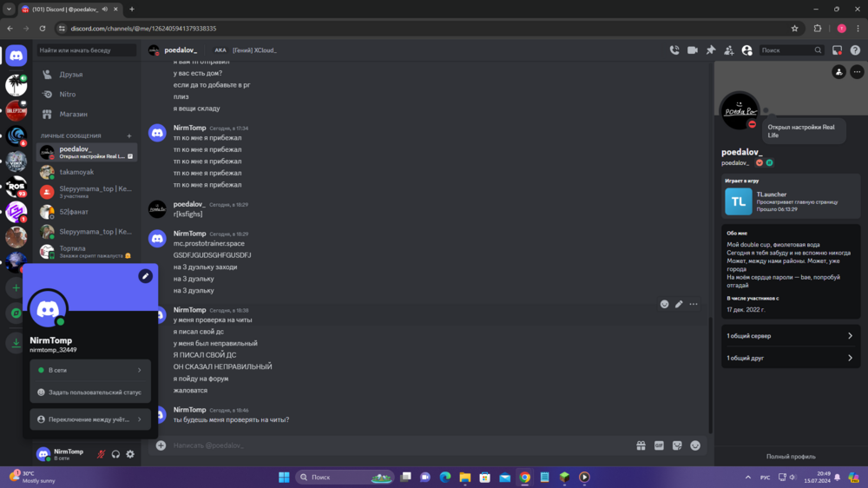This screenshot has height=488, width=868.
Task: Expand Переключение между учётными записями
Action: pos(90,419)
